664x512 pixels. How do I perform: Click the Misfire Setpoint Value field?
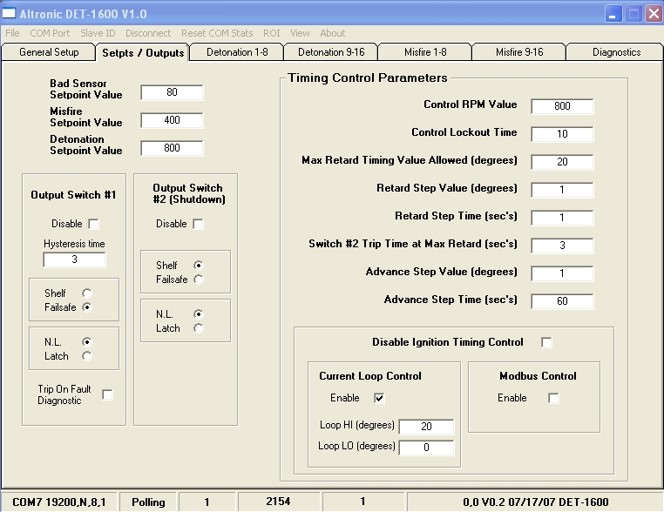click(172, 120)
